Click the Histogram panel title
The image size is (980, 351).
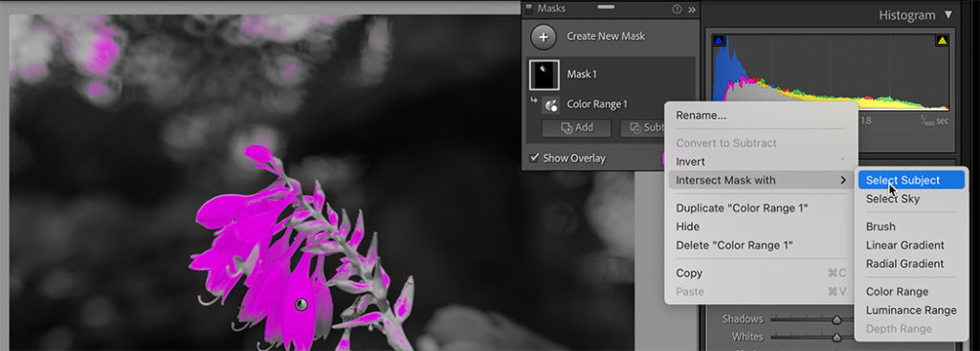click(x=907, y=15)
